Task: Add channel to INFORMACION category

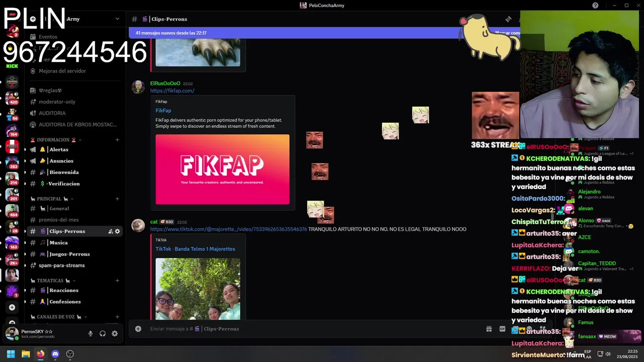Action: click(x=117, y=140)
